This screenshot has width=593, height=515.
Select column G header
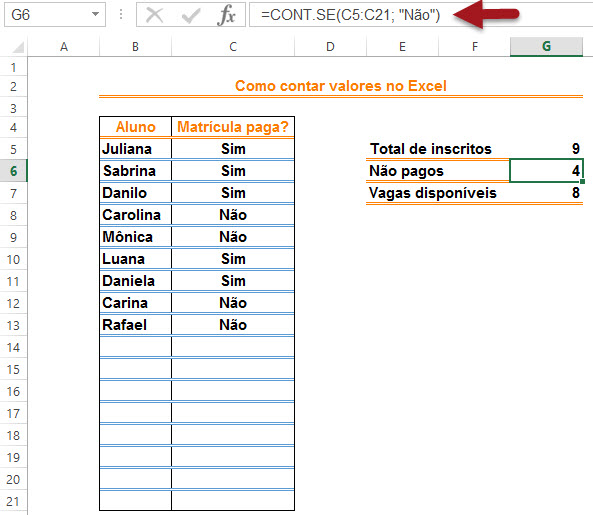[546, 47]
